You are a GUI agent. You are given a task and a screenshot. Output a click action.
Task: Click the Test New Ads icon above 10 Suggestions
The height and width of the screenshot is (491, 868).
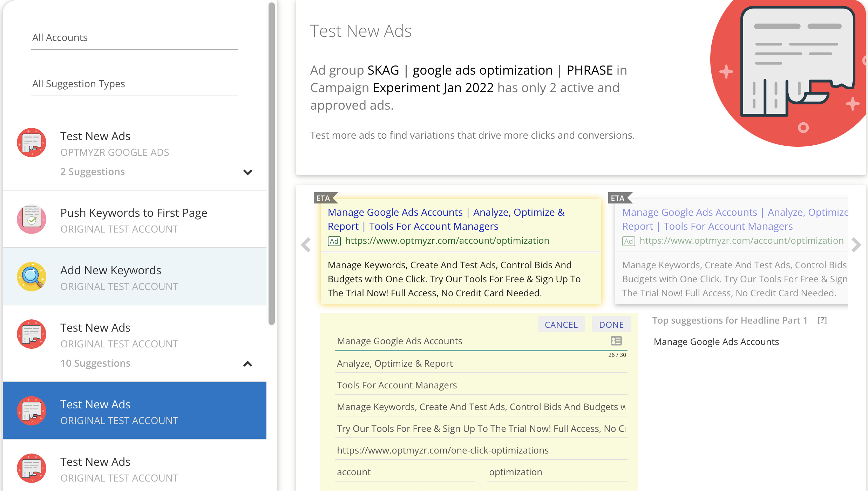coord(32,334)
